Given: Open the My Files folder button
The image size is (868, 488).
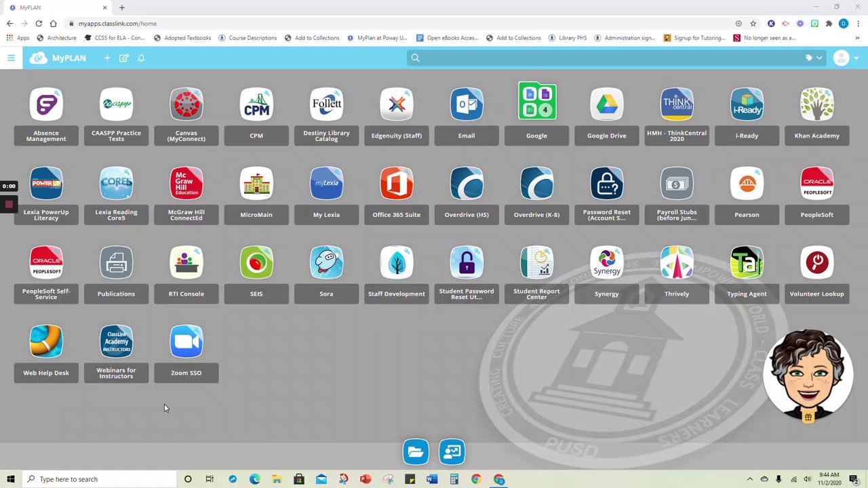Looking at the screenshot, I should pos(416,452).
